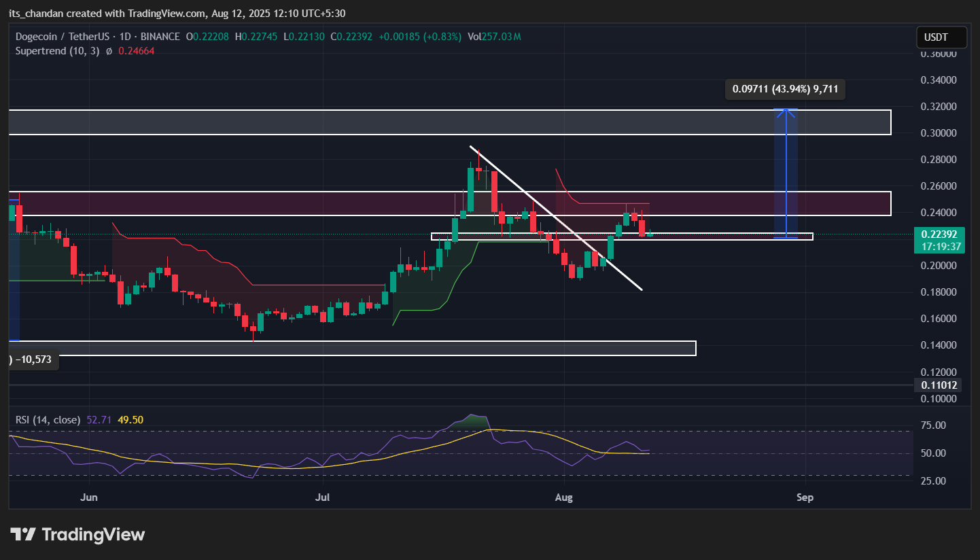Click the 0.28000 price axis label
The width and height of the screenshot is (980, 560).
click(x=939, y=160)
